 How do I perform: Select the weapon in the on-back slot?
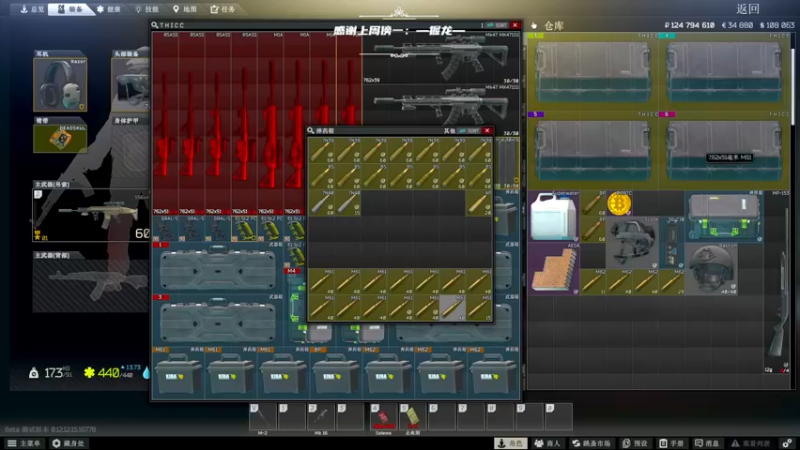point(91,286)
